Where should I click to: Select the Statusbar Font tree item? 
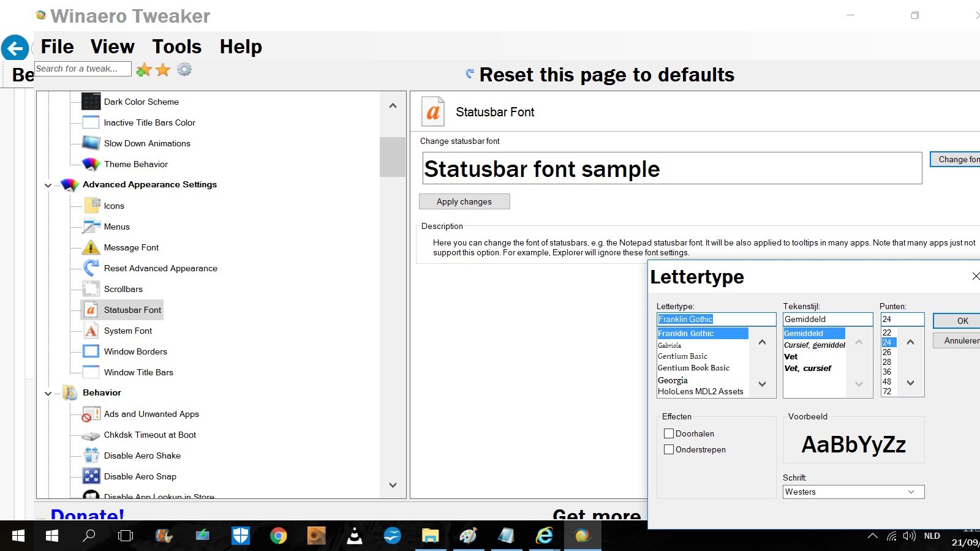[x=123, y=310]
